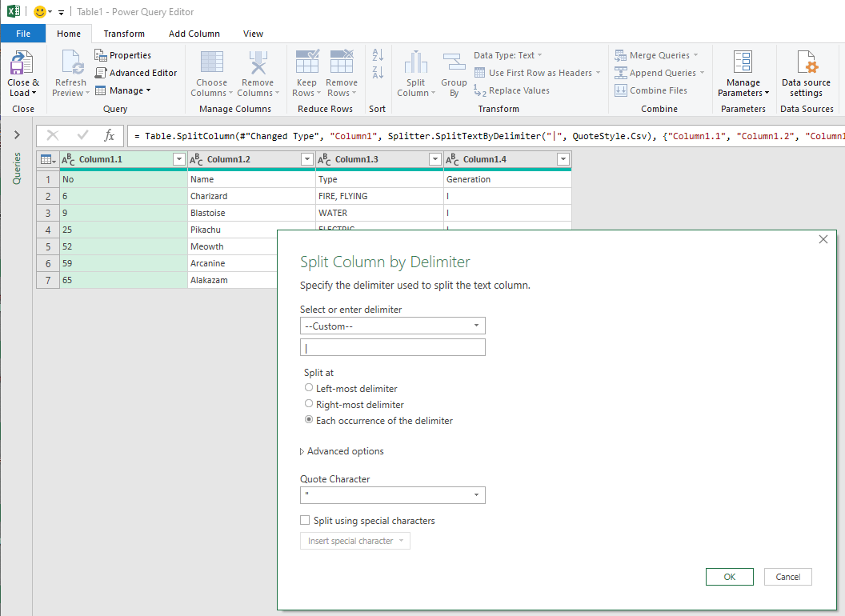Click the Remove Rows icon
The height and width of the screenshot is (616, 845).
[342, 62]
